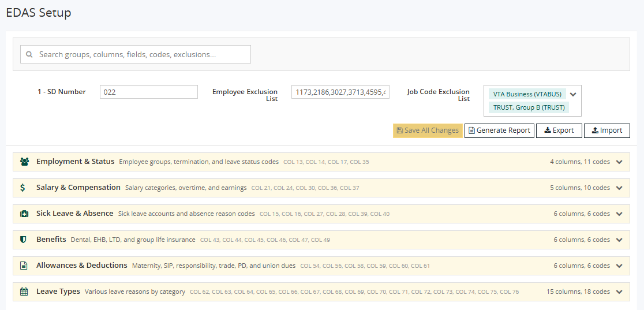This screenshot has width=644, height=310.
Task: Click the Sick Leave & Absence heading
Action: 75,214
